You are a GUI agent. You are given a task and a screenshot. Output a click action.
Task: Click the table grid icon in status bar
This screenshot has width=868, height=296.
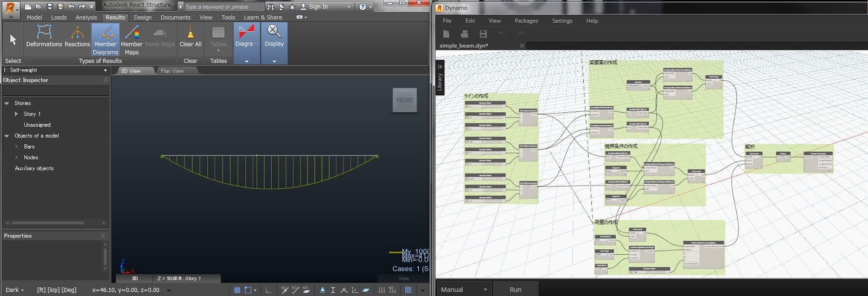408,290
